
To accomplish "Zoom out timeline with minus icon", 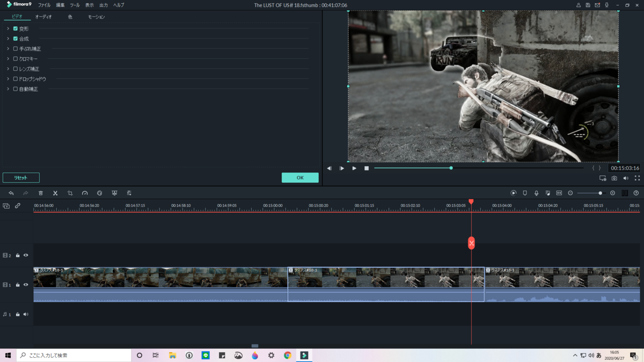I will 570,193.
